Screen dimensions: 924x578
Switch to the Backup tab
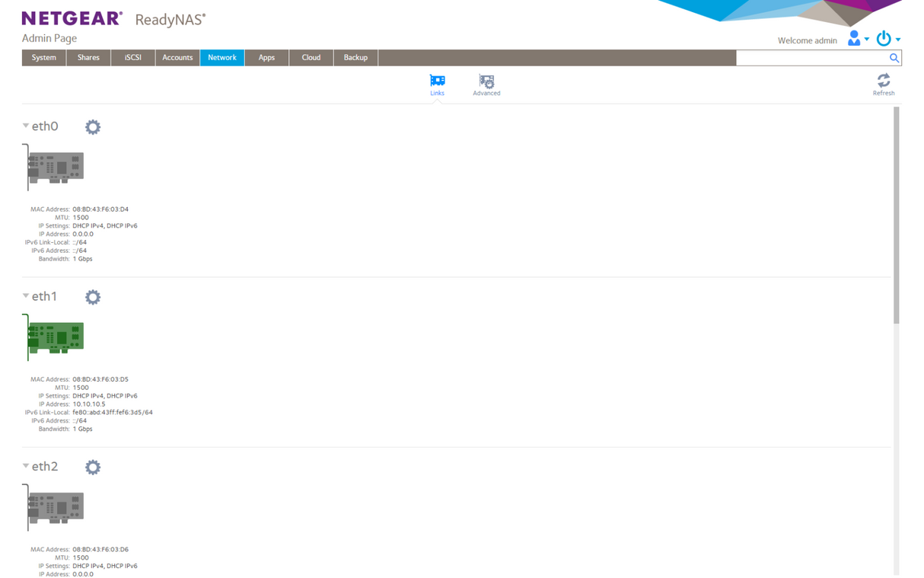coord(355,58)
